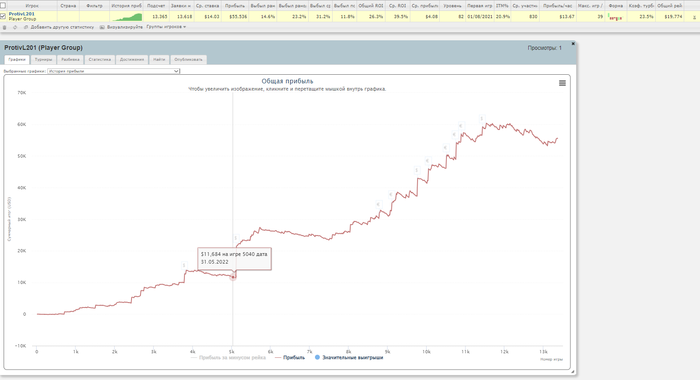Screen dimensions: 700x380
Task: Toggle Прибыль за минусом рейка legend series
Action: (x=228, y=357)
